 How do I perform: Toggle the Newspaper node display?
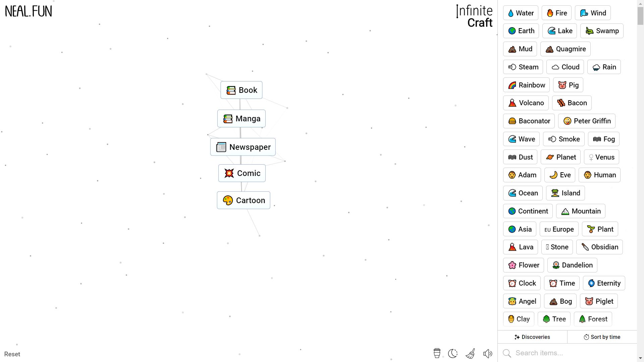(243, 147)
